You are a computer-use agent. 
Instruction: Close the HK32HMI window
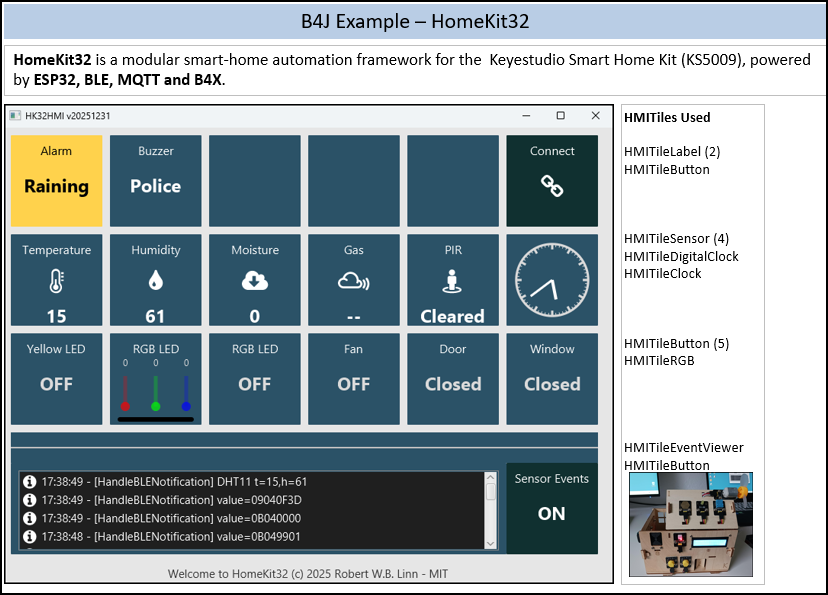coord(596,116)
